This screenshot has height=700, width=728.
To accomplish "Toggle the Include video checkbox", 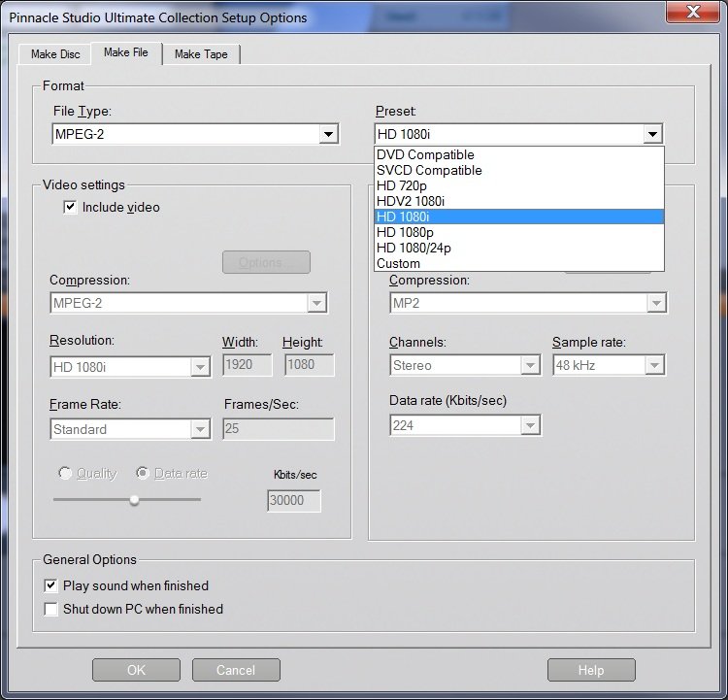I will (70, 207).
